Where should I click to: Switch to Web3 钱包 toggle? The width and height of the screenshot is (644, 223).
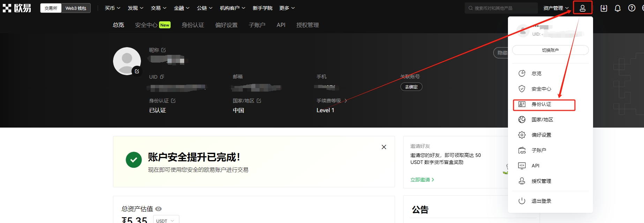click(x=76, y=8)
